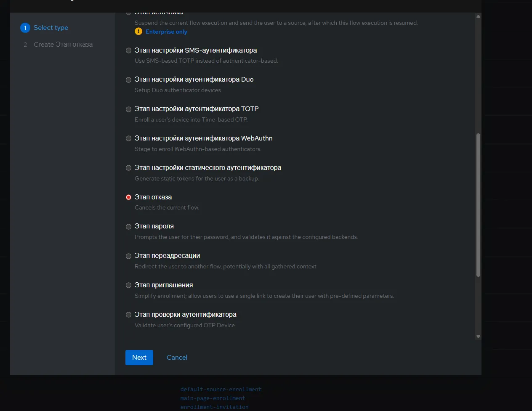Go to the Select type wizard step

pyautogui.click(x=51, y=28)
